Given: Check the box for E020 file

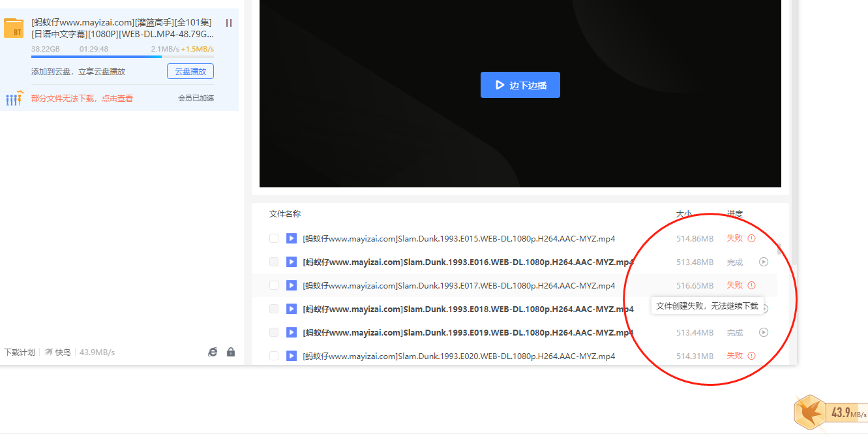Looking at the screenshot, I should pos(274,356).
